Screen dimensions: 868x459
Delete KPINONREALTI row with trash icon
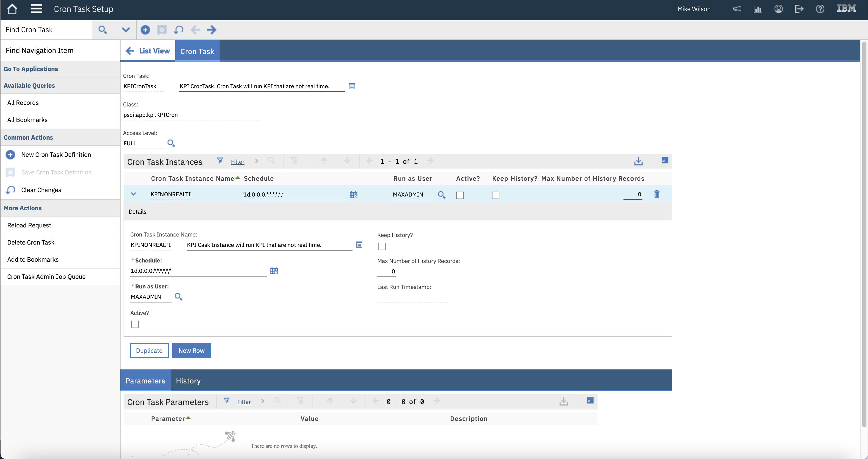(x=657, y=194)
